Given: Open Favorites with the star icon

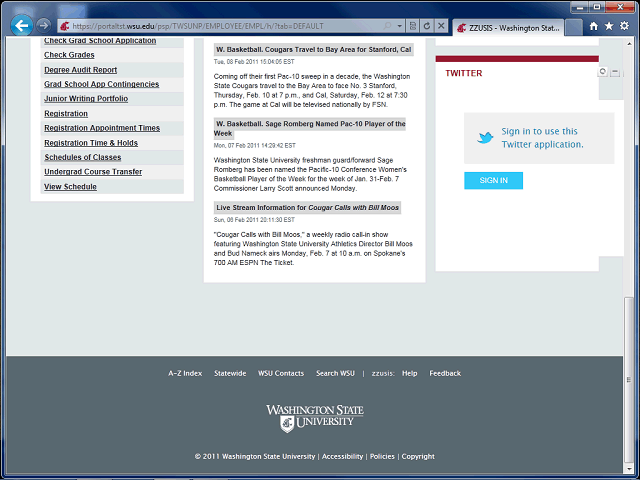Looking at the screenshot, I should click(609, 26).
